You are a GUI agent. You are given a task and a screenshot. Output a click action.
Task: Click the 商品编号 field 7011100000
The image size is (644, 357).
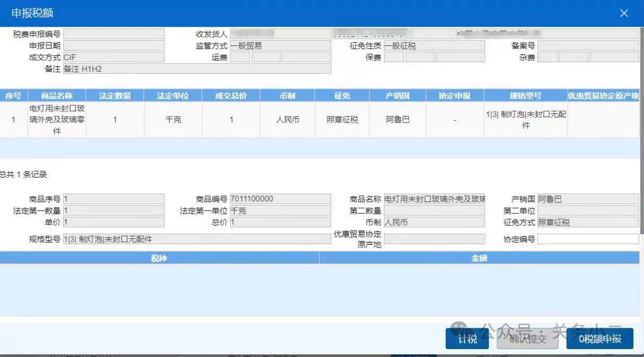coord(280,199)
